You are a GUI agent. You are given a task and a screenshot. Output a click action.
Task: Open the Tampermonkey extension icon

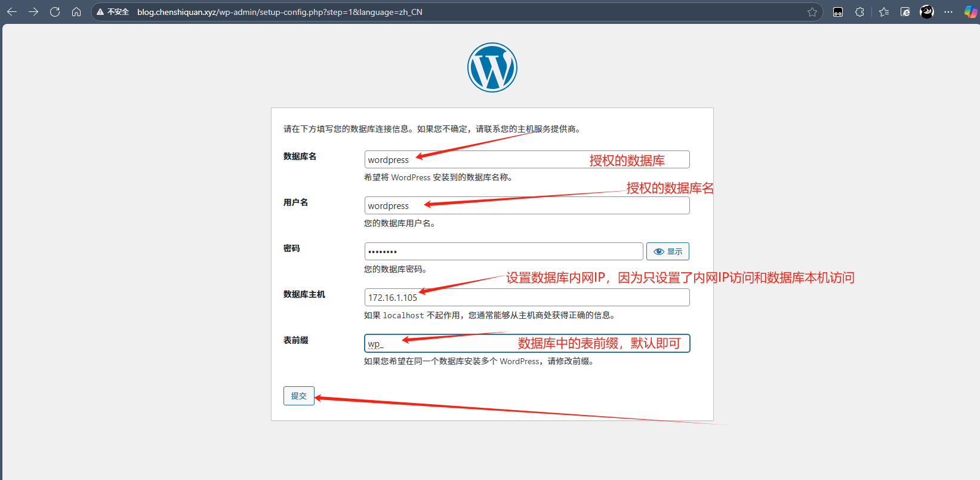click(x=838, y=12)
